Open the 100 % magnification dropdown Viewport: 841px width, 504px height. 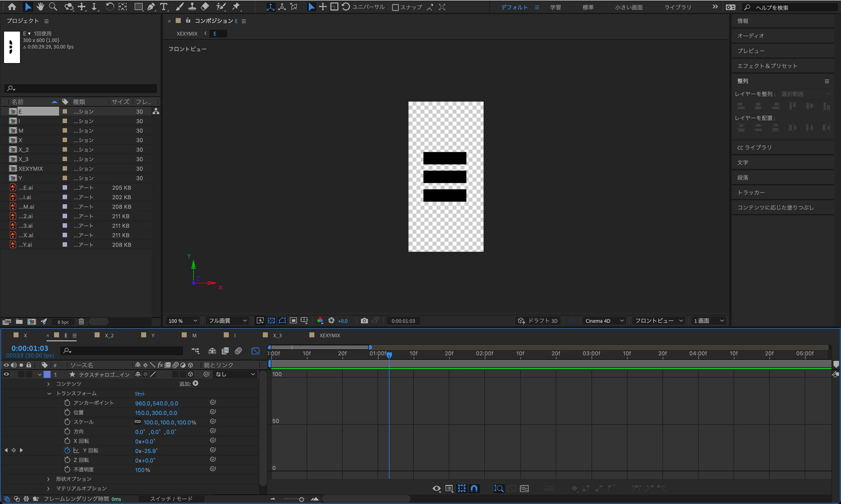183,321
